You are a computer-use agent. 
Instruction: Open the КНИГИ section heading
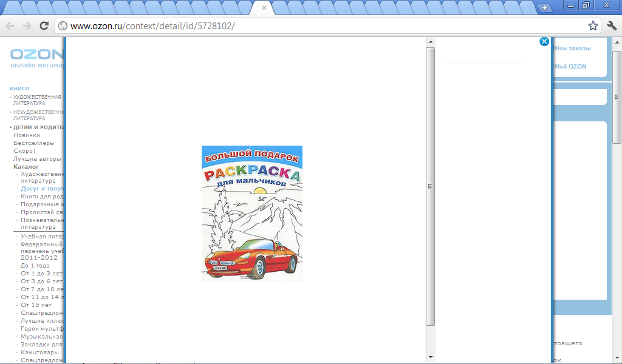pyautogui.click(x=19, y=89)
